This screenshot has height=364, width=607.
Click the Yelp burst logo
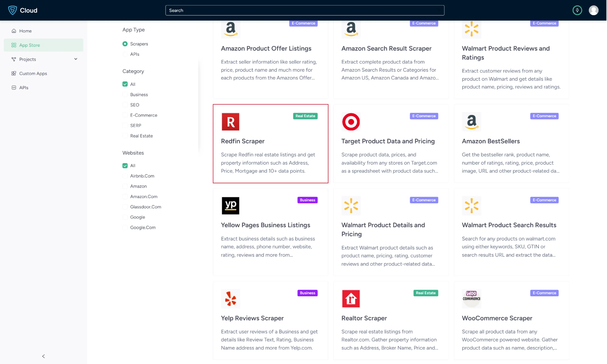click(x=230, y=299)
